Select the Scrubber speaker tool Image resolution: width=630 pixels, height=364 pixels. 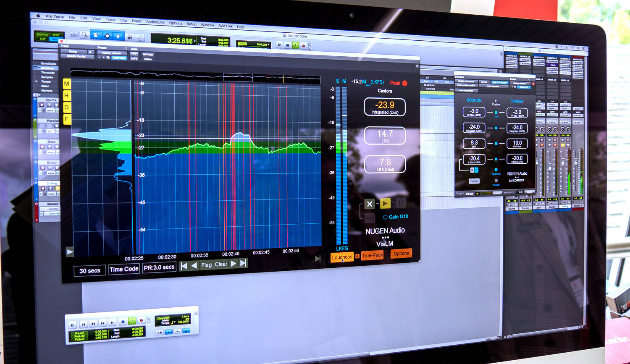coord(130,37)
